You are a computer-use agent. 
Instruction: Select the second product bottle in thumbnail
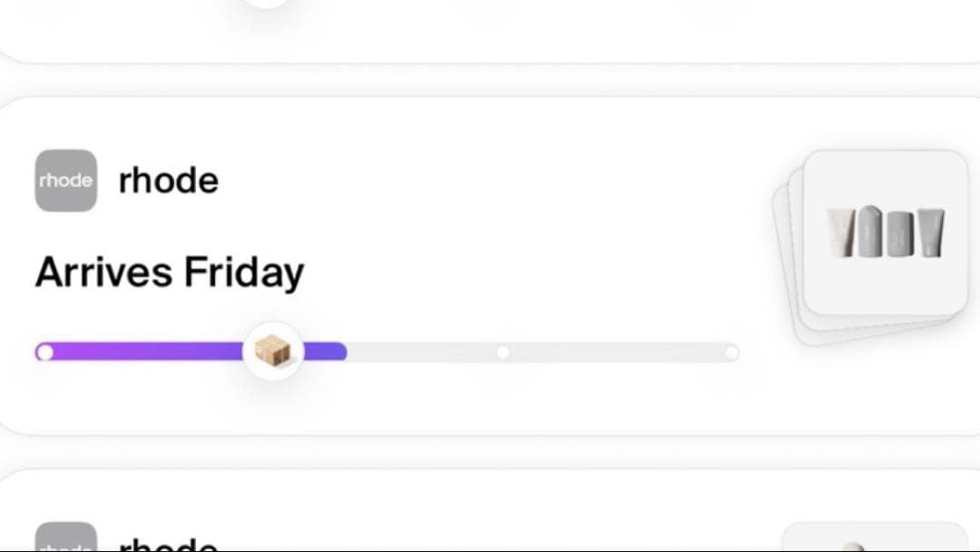pos(868,232)
